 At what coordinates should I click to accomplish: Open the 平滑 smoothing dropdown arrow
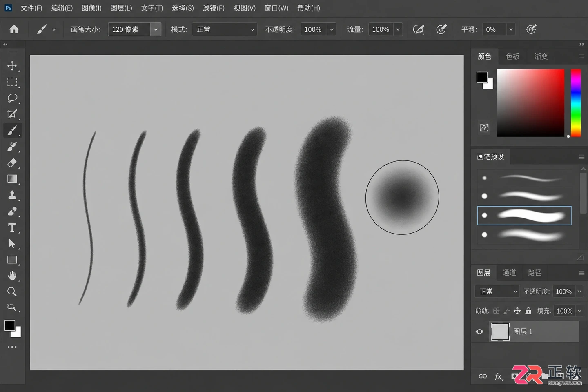[x=510, y=29]
